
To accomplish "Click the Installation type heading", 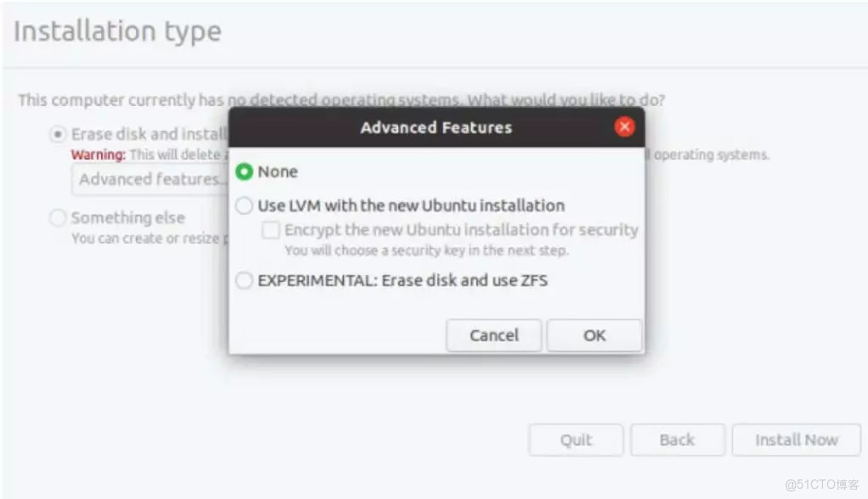I will pos(117,31).
